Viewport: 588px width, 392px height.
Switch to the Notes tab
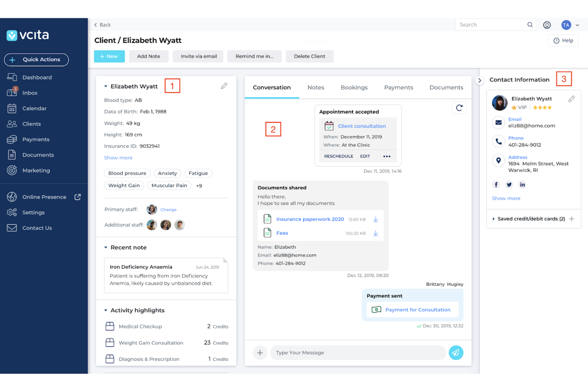(x=315, y=87)
